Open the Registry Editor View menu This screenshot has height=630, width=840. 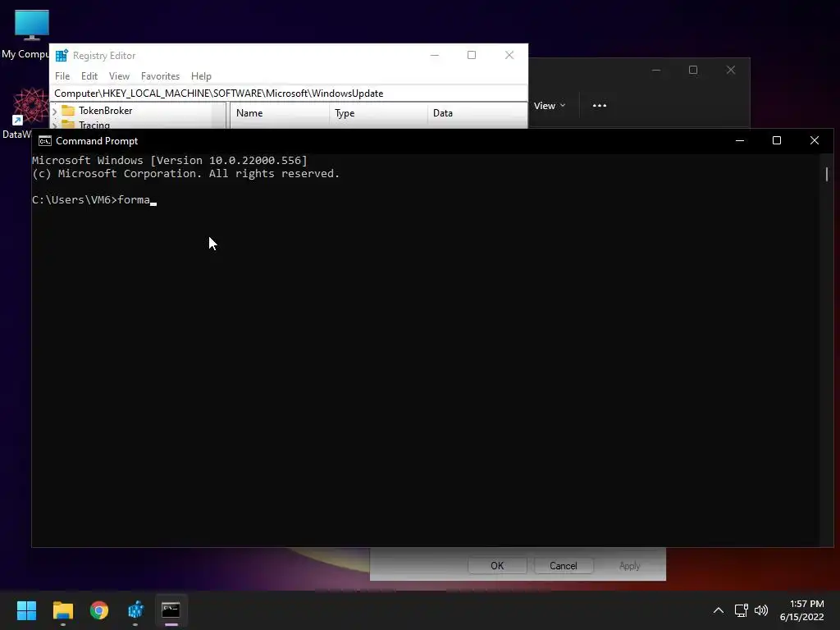coord(119,76)
